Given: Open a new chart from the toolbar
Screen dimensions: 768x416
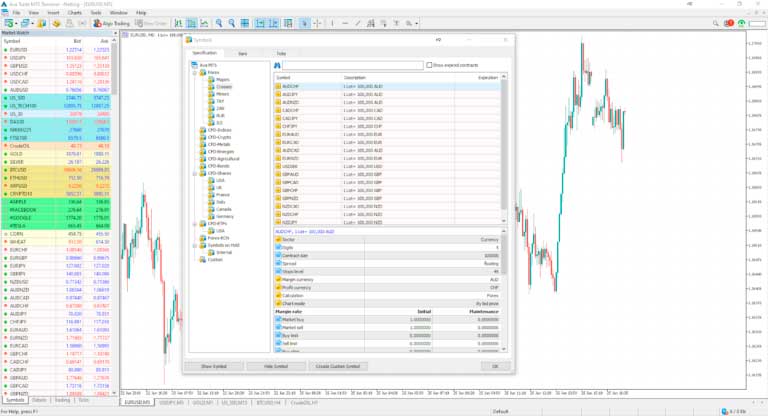Looking at the screenshot, I should pos(9,23).
